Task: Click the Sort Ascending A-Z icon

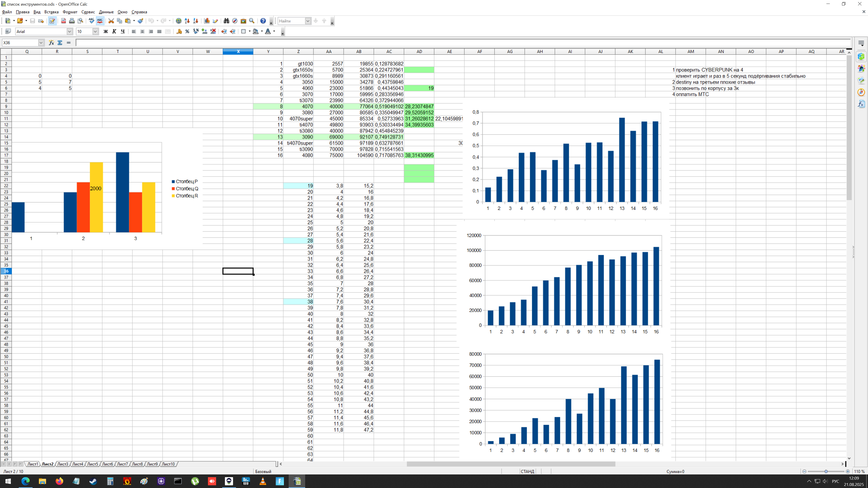Action: [x=187, y=21]
